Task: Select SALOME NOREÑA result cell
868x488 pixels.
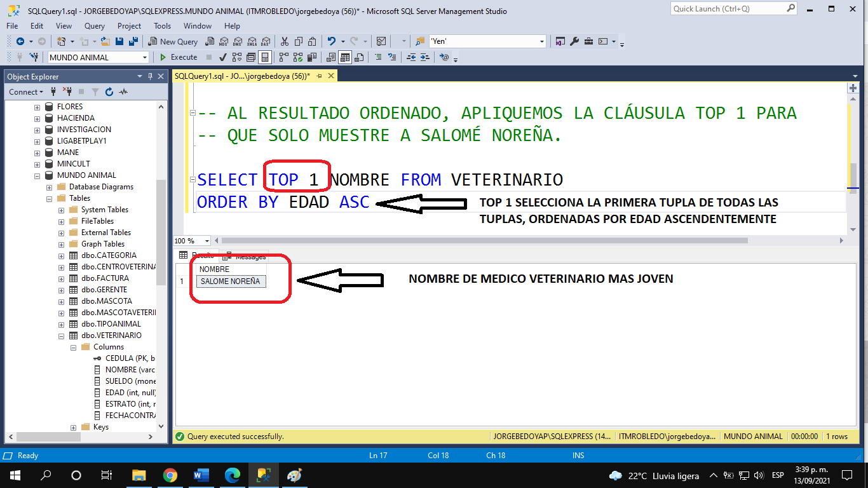Action: click(x=231, y=281)
